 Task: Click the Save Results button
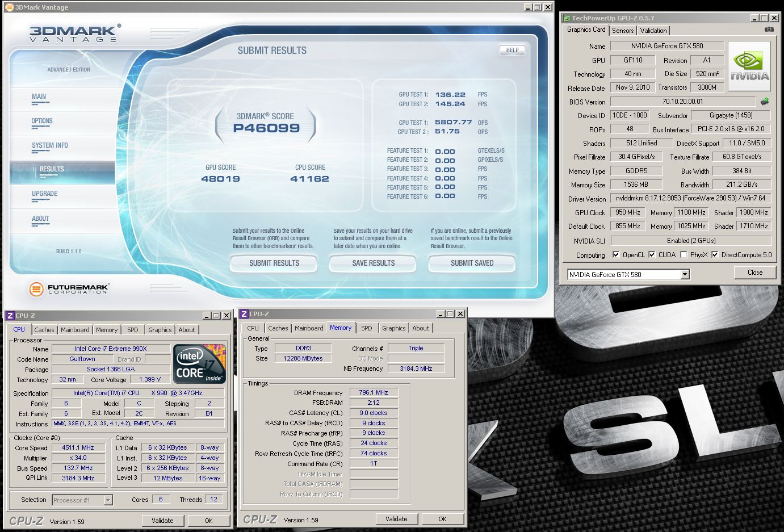(x=373, y=263)
